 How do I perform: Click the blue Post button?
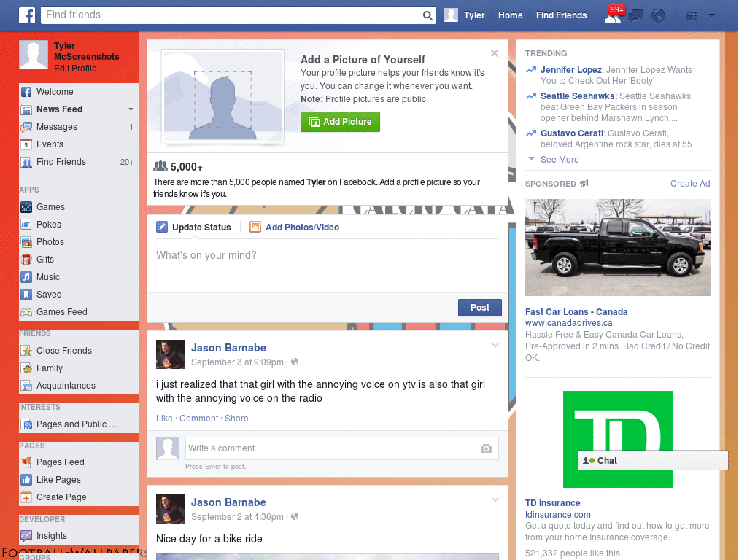[x=480, y=308]
